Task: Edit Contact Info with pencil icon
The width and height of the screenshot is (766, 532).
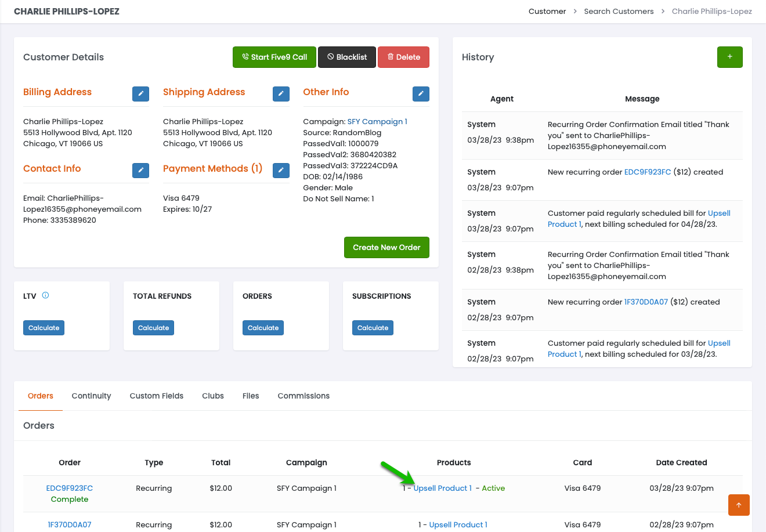Action: coord(140,170)
